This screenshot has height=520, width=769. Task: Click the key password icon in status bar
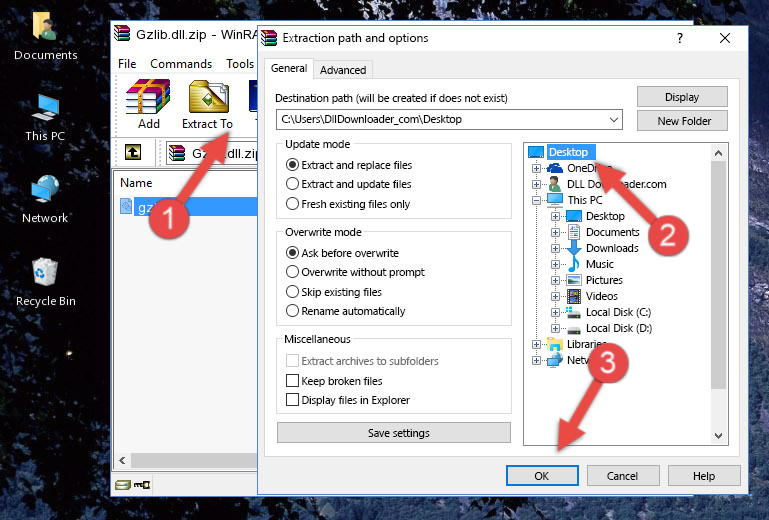tap(142, 485)
